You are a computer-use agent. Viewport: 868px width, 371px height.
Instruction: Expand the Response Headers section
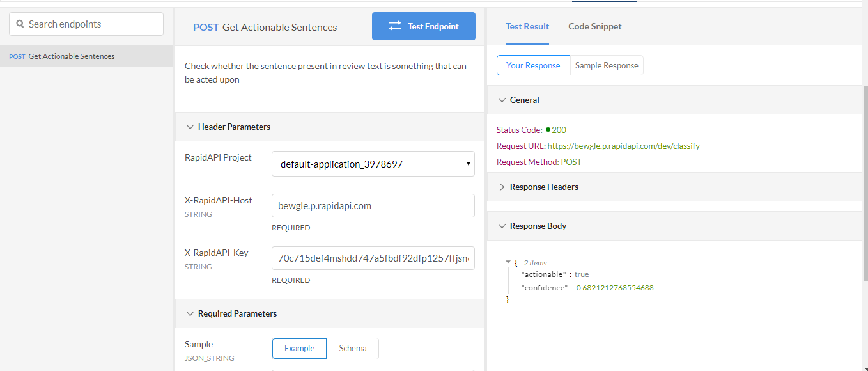tap(502, 187)
